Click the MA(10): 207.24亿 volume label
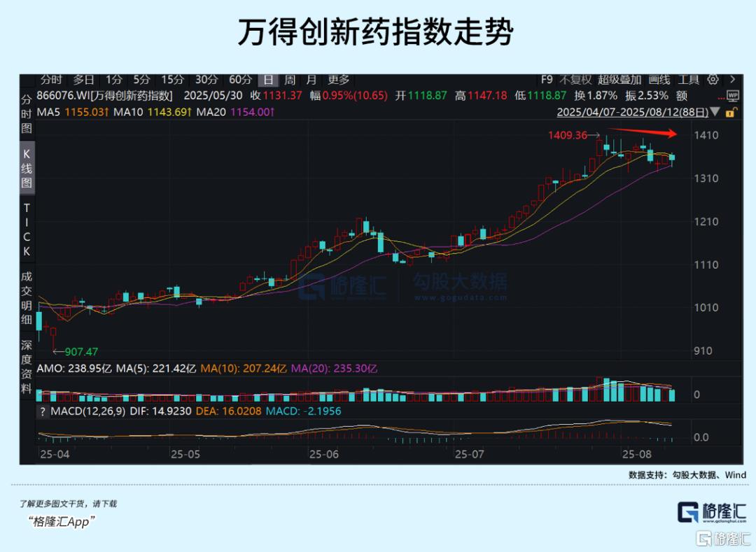Image resolution: width=756 pixels, height=552 pixels. (244, 369)
